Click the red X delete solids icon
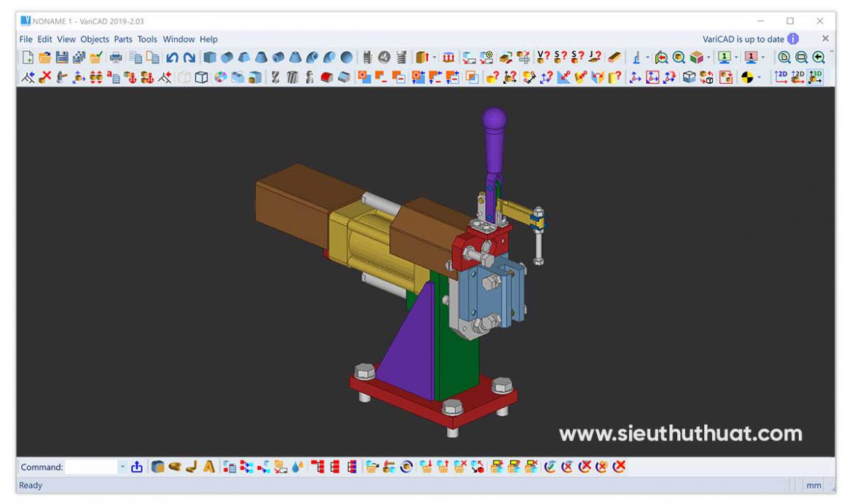This screenshot has width=852, height=504. coord(45,77)
